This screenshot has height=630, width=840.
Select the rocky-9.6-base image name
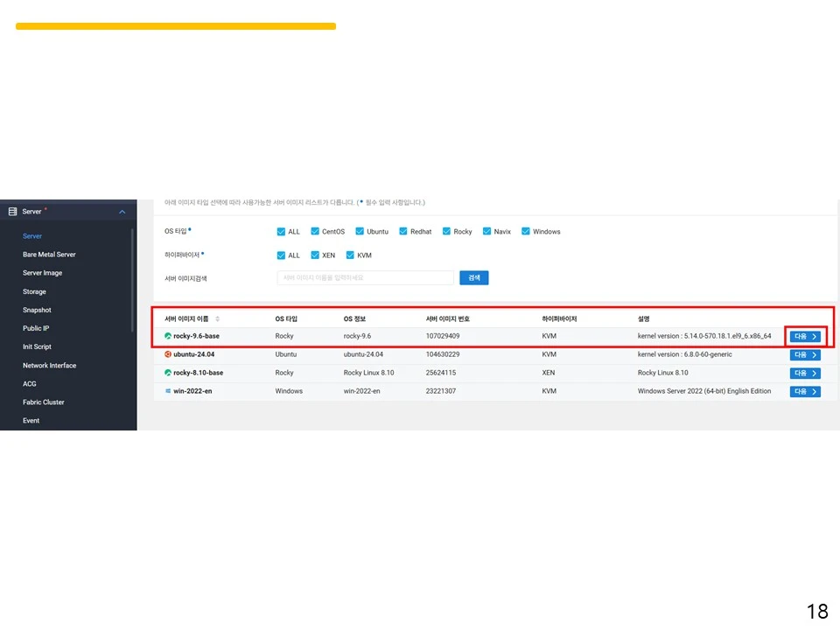pos(196,336)
